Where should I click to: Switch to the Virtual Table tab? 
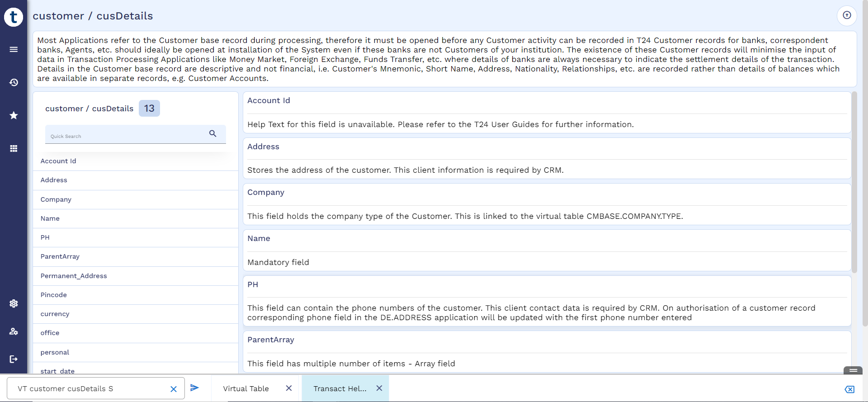[246, 388]
